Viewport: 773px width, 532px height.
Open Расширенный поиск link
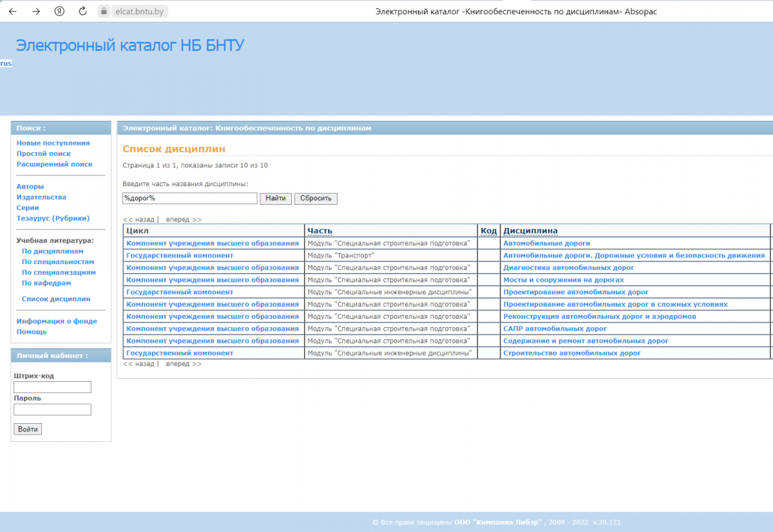54,164
